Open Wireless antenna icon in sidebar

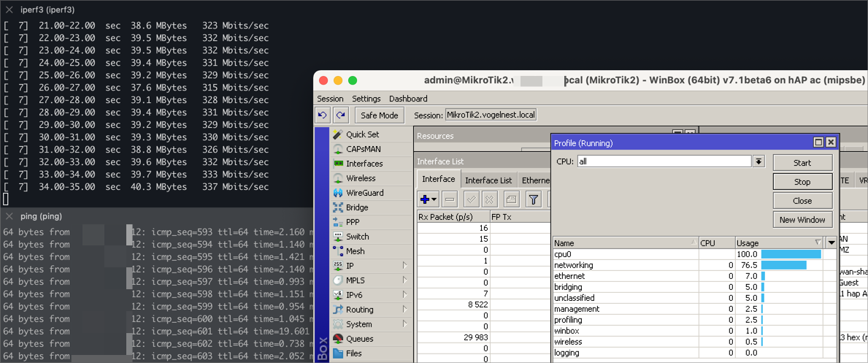(338, 178)
